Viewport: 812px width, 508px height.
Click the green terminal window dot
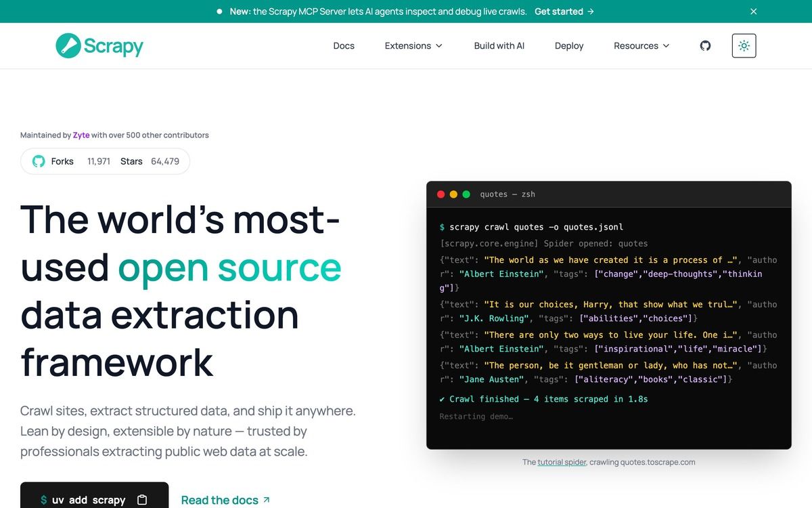(466, 194)
